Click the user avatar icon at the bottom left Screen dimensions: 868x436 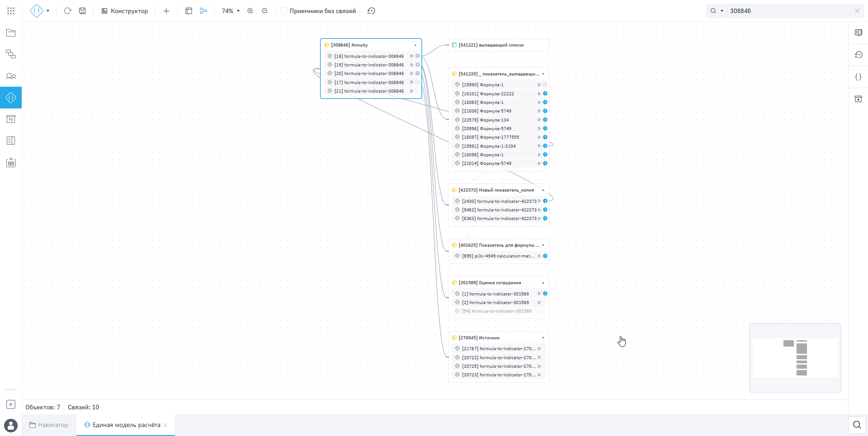tap(11, 425)
